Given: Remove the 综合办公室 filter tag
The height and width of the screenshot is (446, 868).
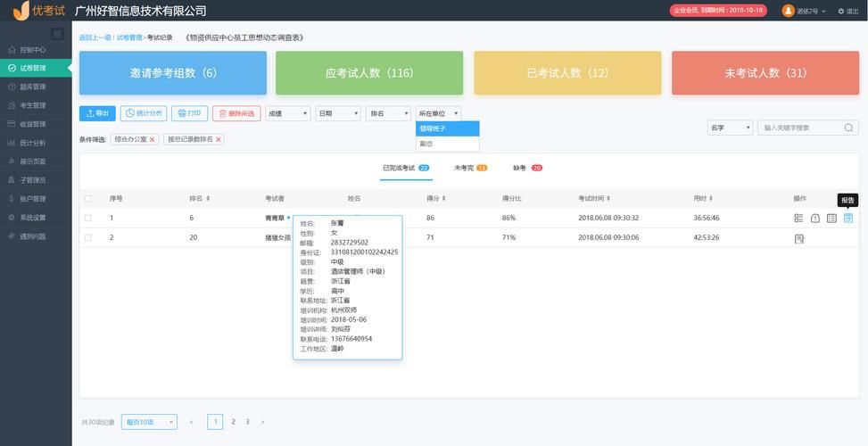Looking at the screenshot, I should 153,139.
